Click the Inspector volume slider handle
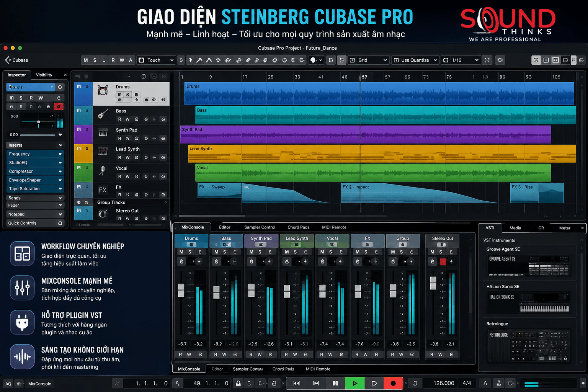This screenshot has height=392, width=588. click(x=38, y=122)
